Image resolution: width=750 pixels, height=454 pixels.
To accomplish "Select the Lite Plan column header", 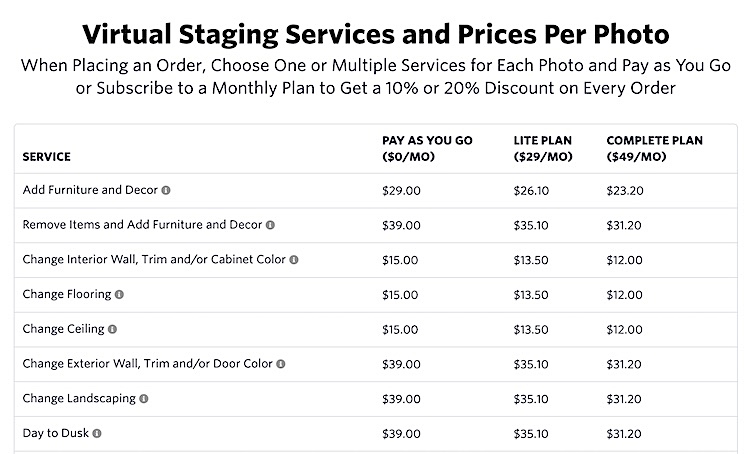I will tap(543, 148).
